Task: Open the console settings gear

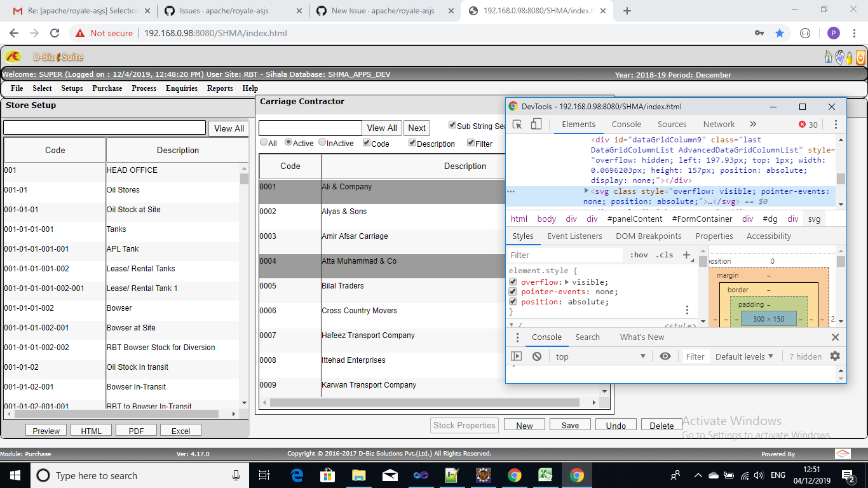Action: (x=835, y=356)
